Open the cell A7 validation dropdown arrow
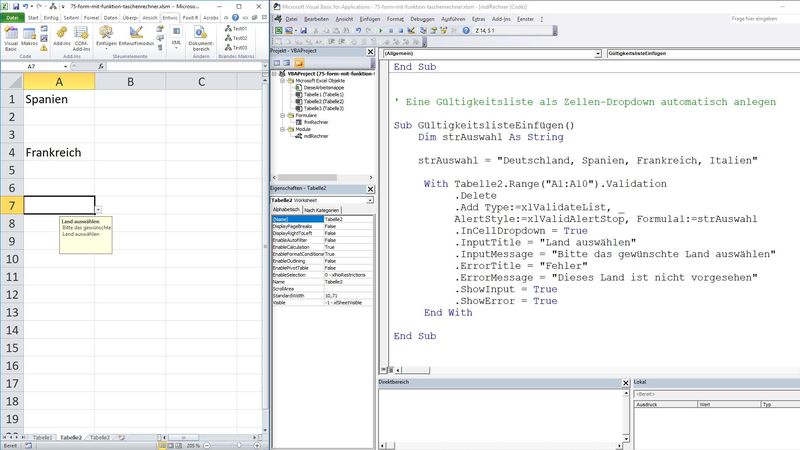Viewport: 800px width, 450px height. (99, 209)
